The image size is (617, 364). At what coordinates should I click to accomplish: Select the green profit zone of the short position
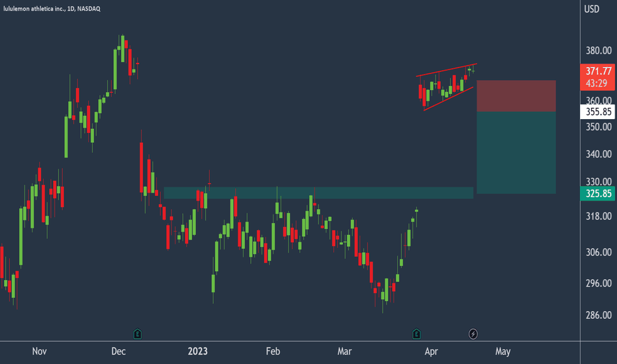click(x=516, y=153)
